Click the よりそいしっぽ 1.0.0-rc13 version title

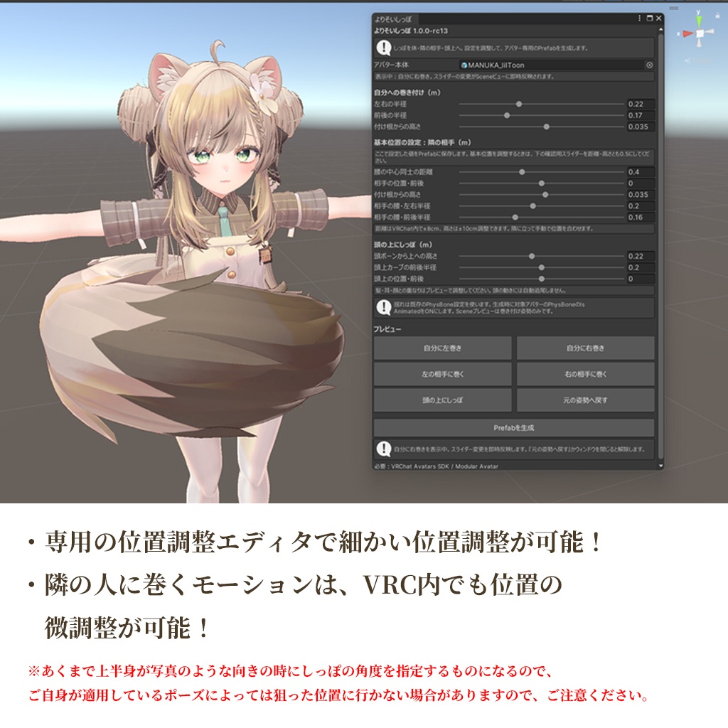coord(411,31)
